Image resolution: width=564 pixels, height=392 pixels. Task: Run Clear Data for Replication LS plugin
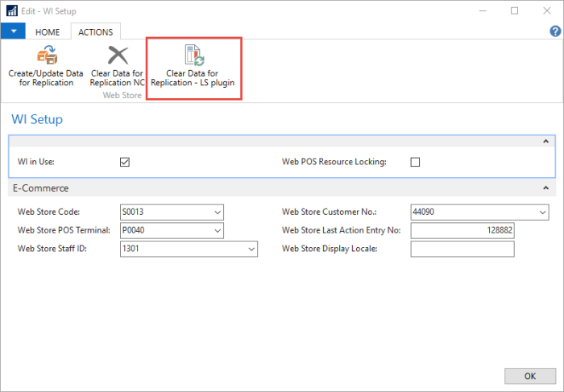(x=193, y=56)
